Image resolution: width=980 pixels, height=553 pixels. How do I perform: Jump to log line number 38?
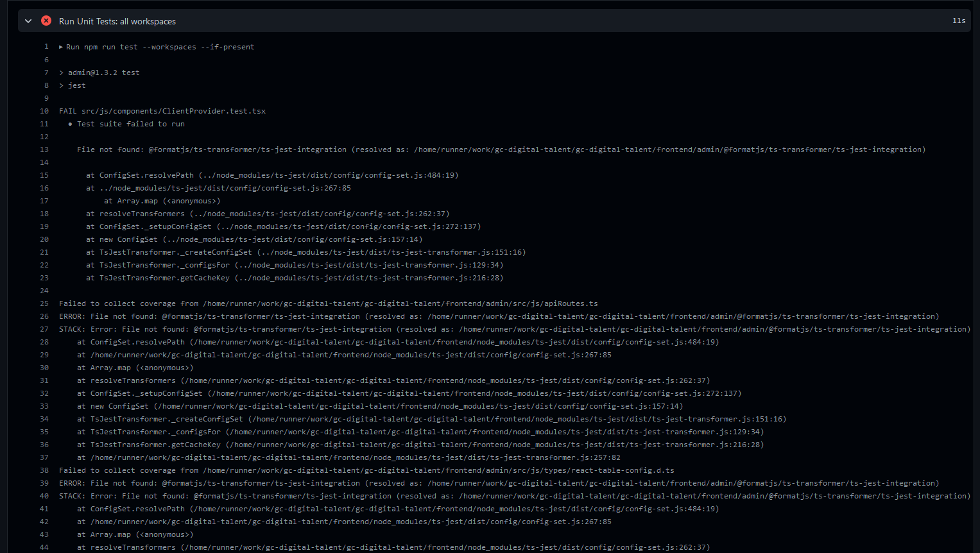click(x=44, y=470)
